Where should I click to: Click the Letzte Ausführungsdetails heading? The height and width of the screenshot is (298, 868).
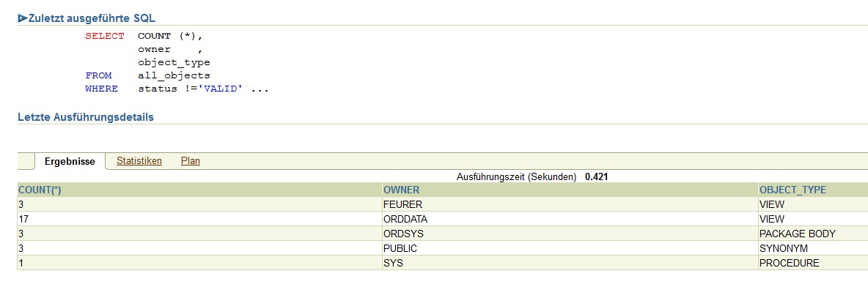tap(86, 117)
